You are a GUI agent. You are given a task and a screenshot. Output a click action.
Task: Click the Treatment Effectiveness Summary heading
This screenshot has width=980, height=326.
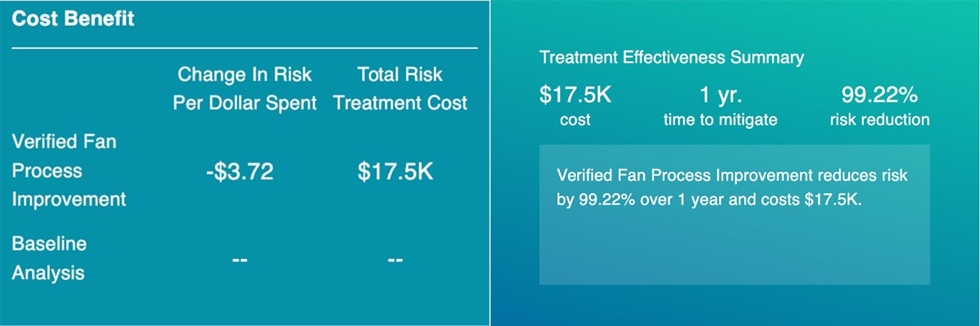tap(671, 57)
